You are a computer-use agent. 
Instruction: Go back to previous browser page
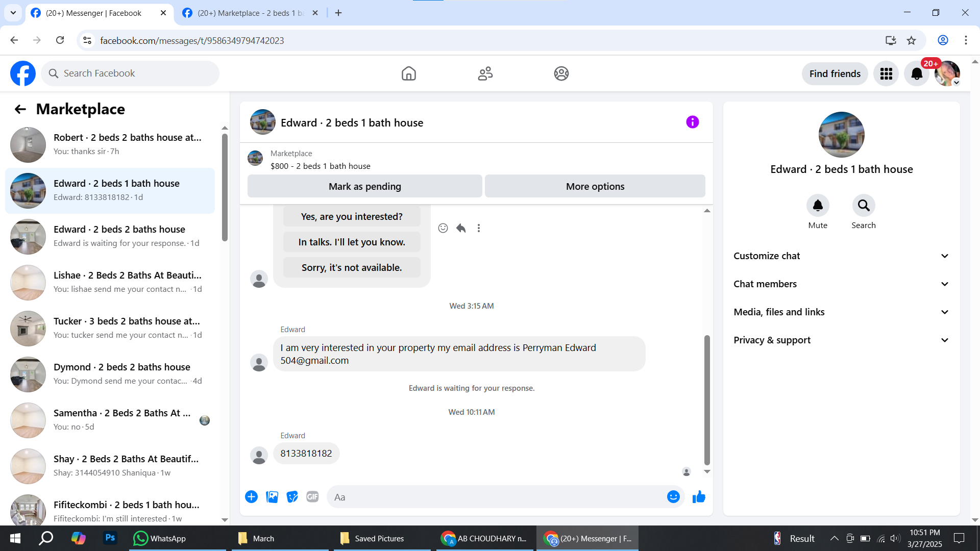(14, 40)
